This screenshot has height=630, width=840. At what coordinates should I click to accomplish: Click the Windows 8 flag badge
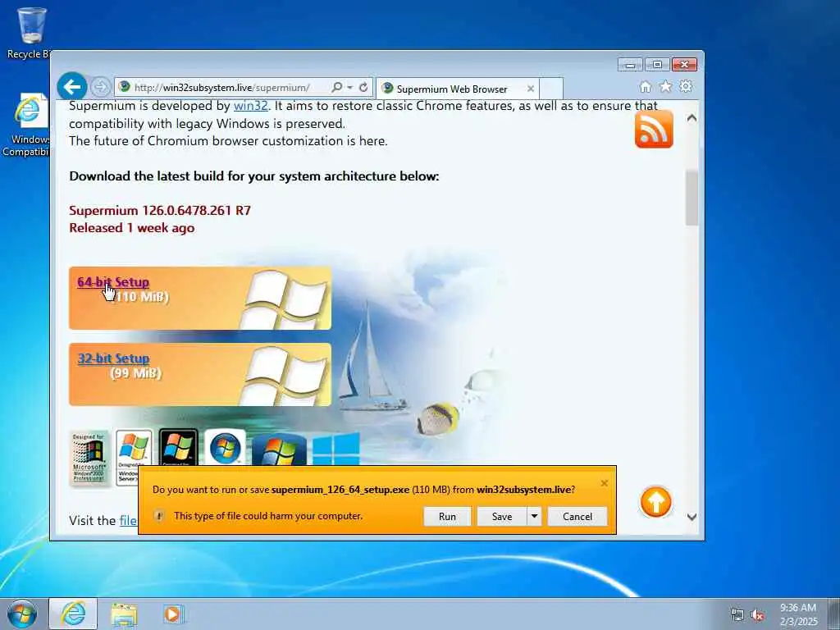(x=279, y=450)
